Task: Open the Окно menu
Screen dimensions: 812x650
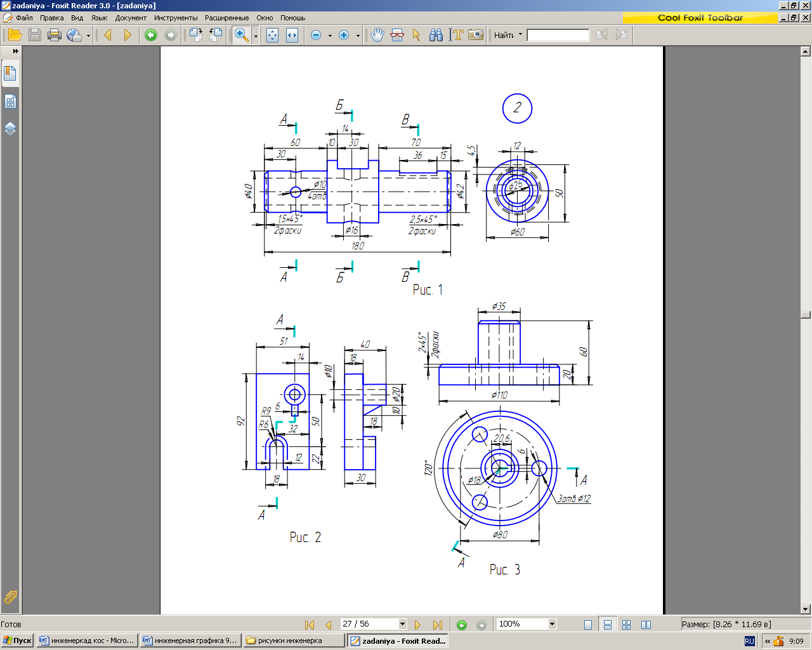Action: [x=265, y=18]
